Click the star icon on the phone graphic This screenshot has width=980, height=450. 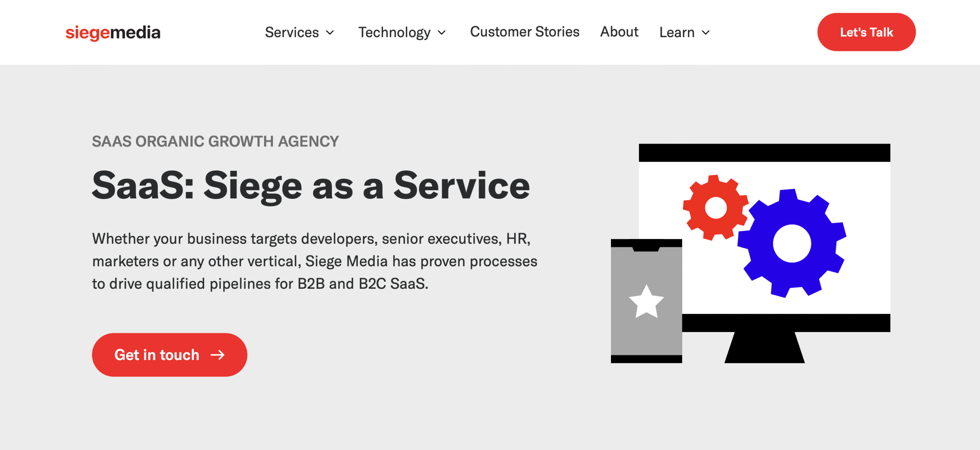click(646, 302)
